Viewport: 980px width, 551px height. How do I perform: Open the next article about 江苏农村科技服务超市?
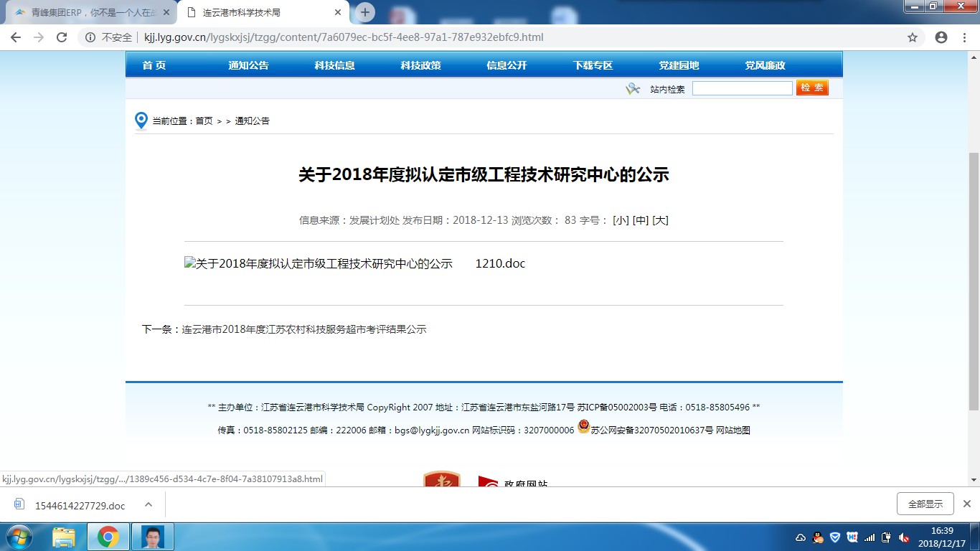pyautogui.click(x=303, y=329)
